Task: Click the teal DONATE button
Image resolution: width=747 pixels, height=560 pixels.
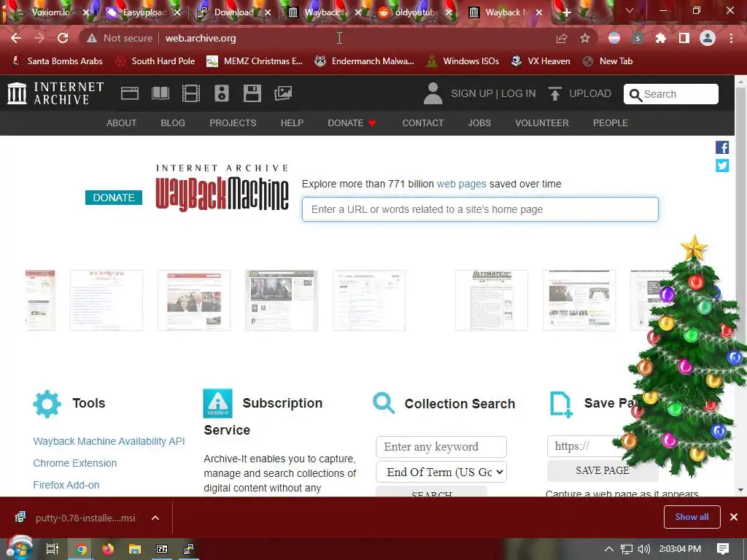Action: (113, 198)
